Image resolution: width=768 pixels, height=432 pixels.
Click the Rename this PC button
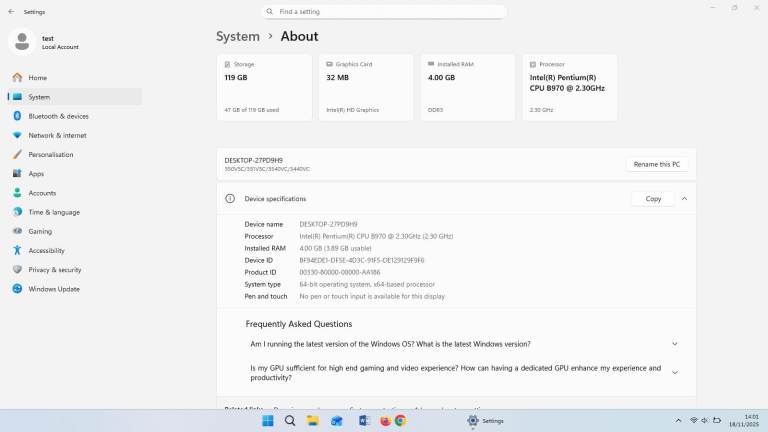(x=657, y=164)
